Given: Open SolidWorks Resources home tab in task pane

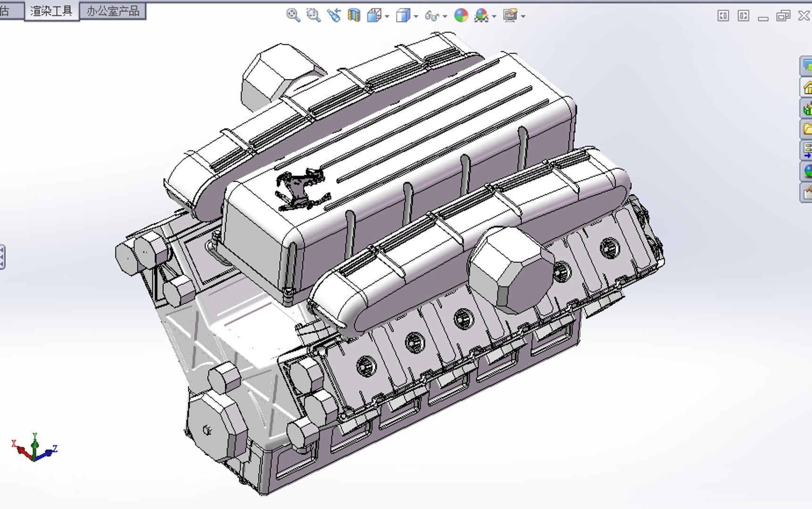Looking at the screenshot, I should 806,88.
